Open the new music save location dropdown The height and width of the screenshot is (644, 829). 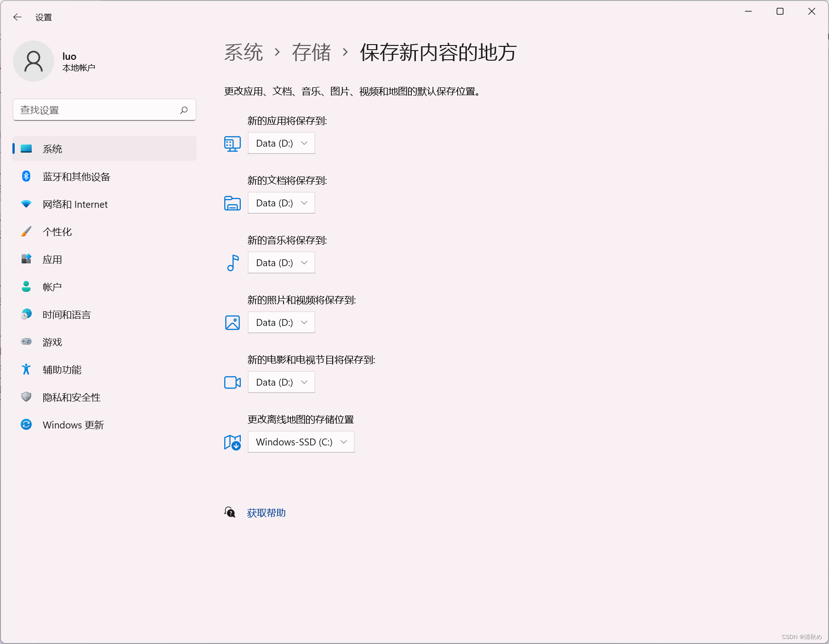click(281, 262)
